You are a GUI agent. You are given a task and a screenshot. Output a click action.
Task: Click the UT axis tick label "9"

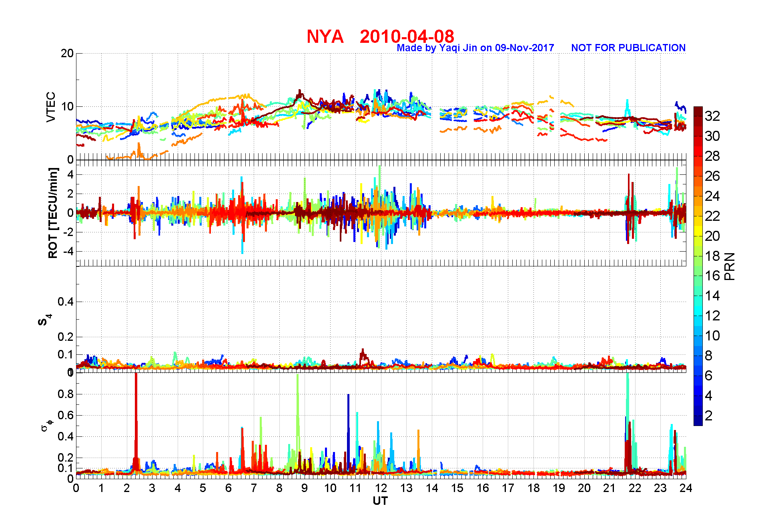click(305, 488)
